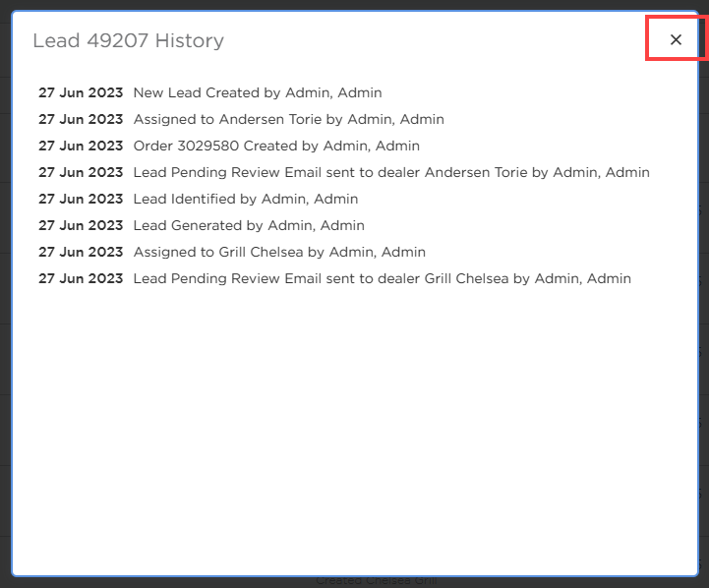Click date beside Pending Review Email to Grill Chelsea
Viewport: 709px width, 588px height.
81,278
